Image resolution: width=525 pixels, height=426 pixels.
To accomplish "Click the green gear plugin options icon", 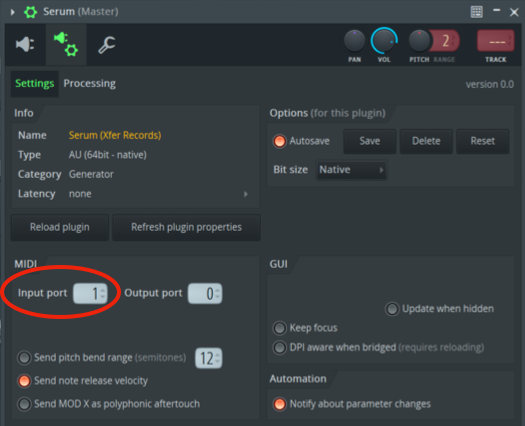I will coord(30,12).
